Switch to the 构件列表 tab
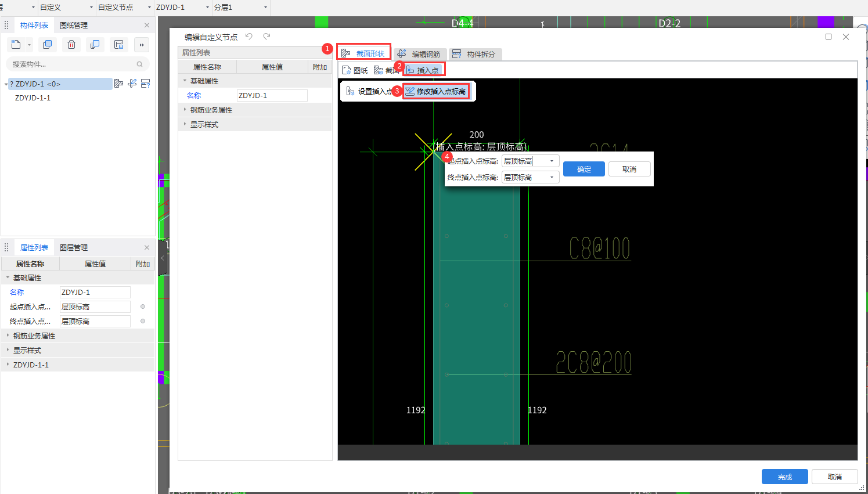Viewport: 868px width, 494px height. pyautogui.click(x=34, y=26)
